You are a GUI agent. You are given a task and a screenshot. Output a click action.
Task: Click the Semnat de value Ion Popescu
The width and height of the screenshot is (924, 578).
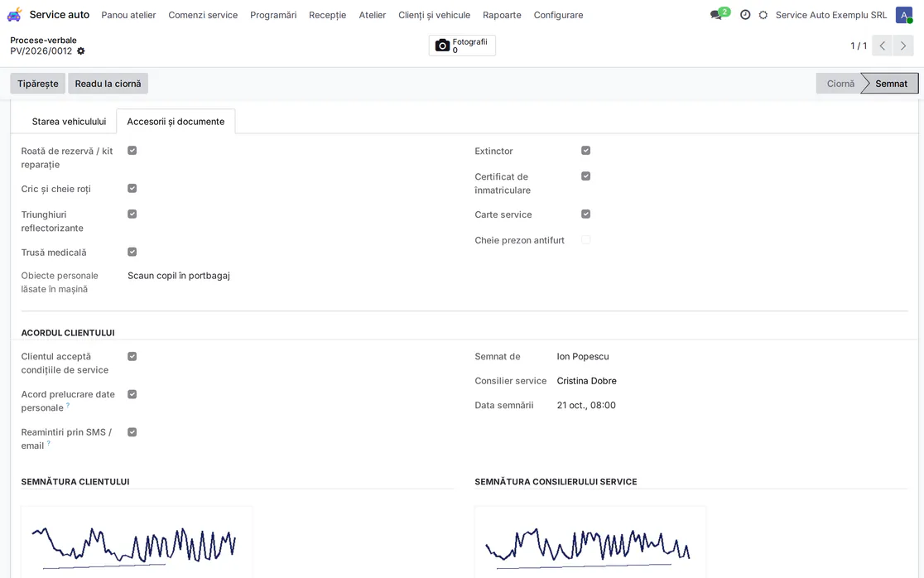pyautogui.click(x=583, y=356)
